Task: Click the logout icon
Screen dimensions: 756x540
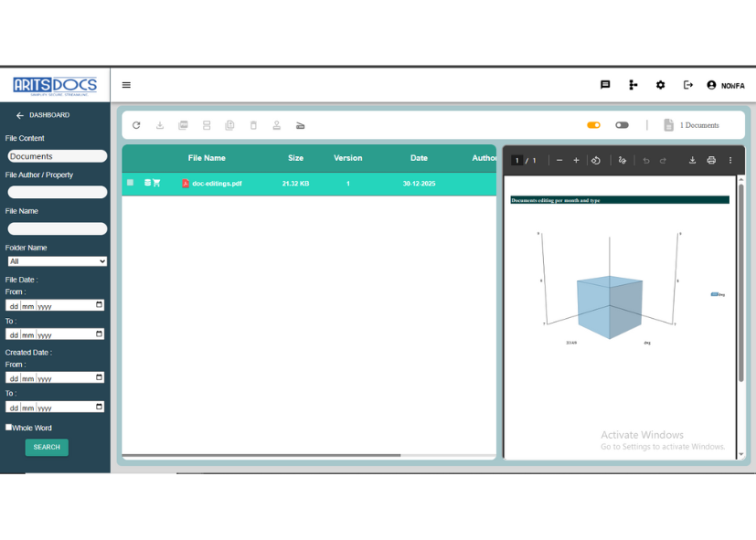Action: 688,85
